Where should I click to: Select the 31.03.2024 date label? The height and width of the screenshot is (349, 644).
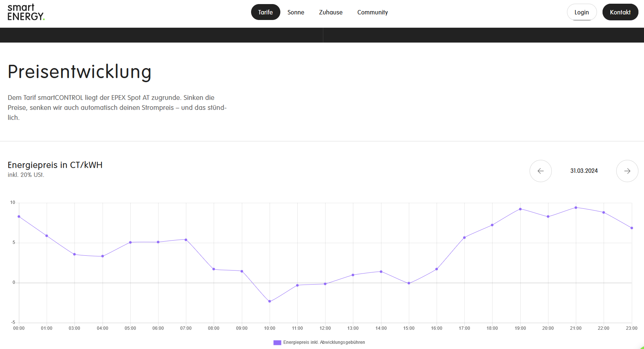click(x=584, y=171)
